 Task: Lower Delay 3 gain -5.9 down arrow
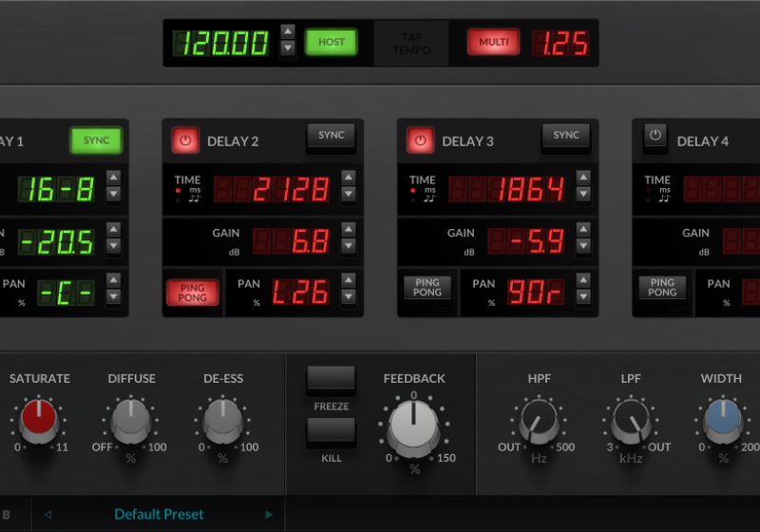583,246
